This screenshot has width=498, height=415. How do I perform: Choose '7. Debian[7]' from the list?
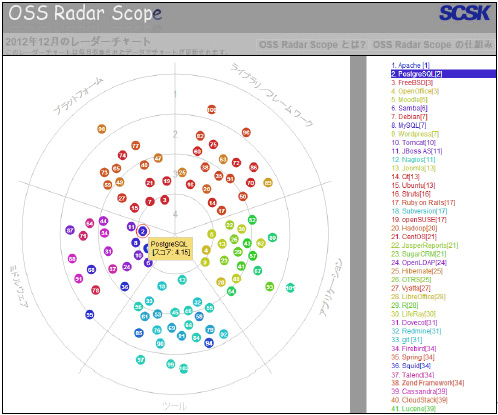point(409,117)
